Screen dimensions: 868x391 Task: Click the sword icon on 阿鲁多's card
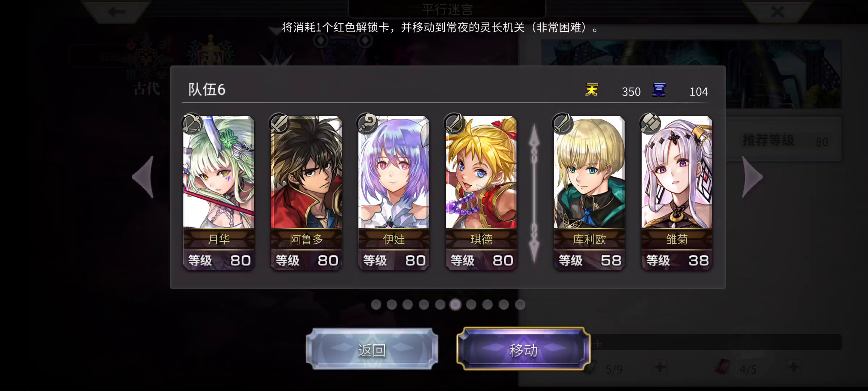pyautogui.click(x=280, y=124)
